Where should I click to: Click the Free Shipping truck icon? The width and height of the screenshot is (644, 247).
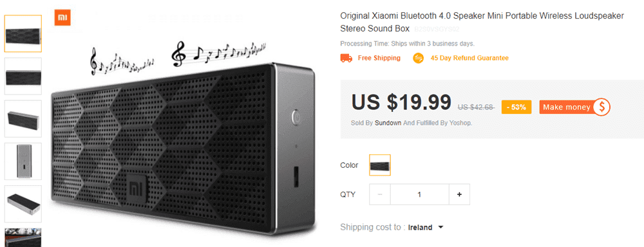(x=346, y=59)
